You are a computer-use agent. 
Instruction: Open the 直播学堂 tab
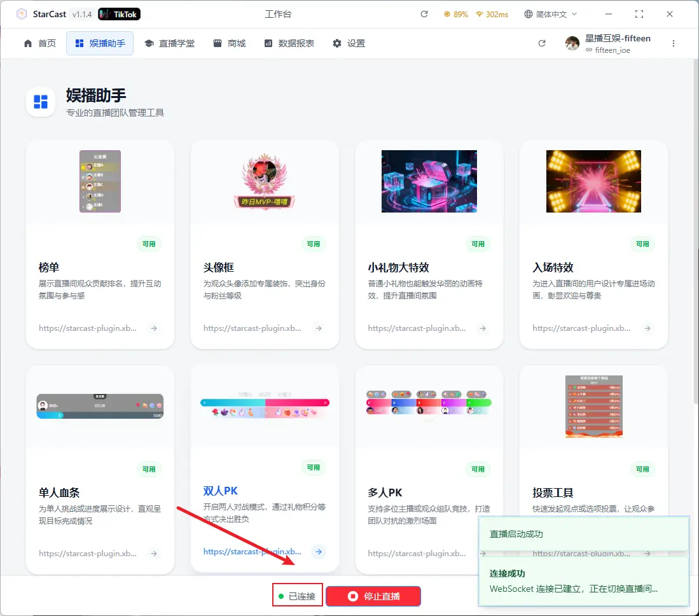pyautogui.click(x=169, y=43)
